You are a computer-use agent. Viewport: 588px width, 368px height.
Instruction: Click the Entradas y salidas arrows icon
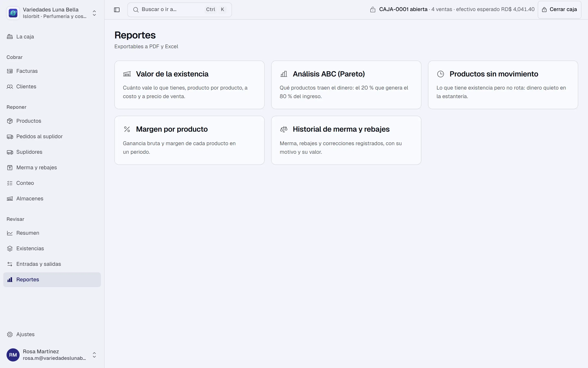coord(10,264)
